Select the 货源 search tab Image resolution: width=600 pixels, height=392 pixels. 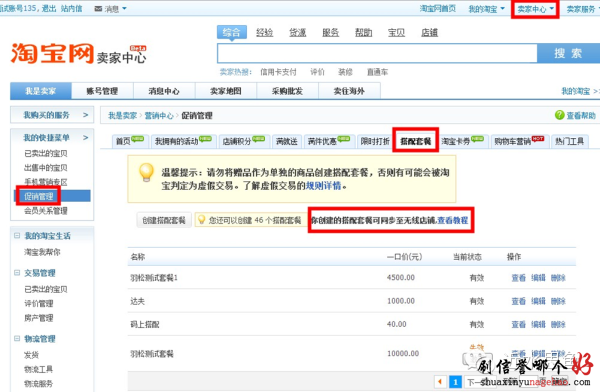297,33
